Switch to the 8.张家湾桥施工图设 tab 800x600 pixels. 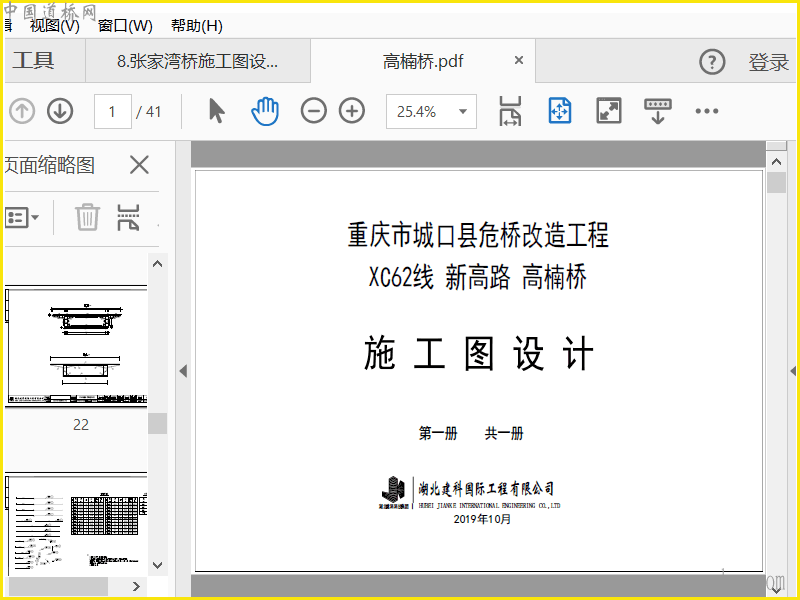(198, 62)
